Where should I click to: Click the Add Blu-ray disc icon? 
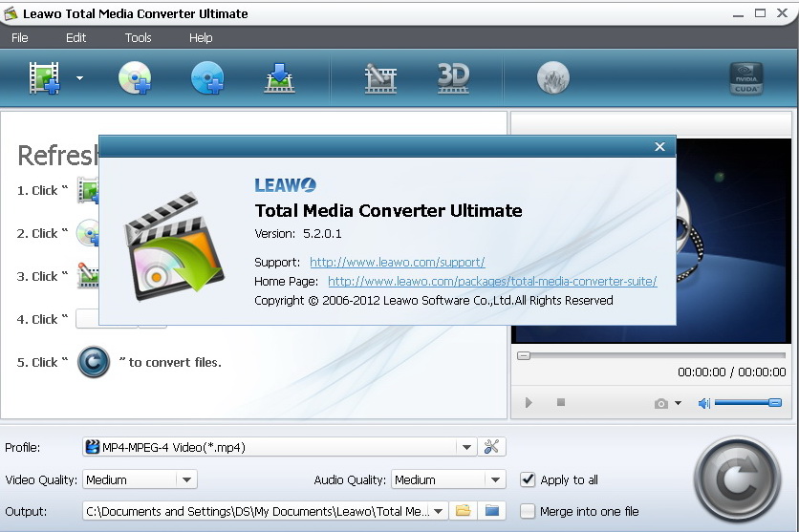tap(207, 78)
